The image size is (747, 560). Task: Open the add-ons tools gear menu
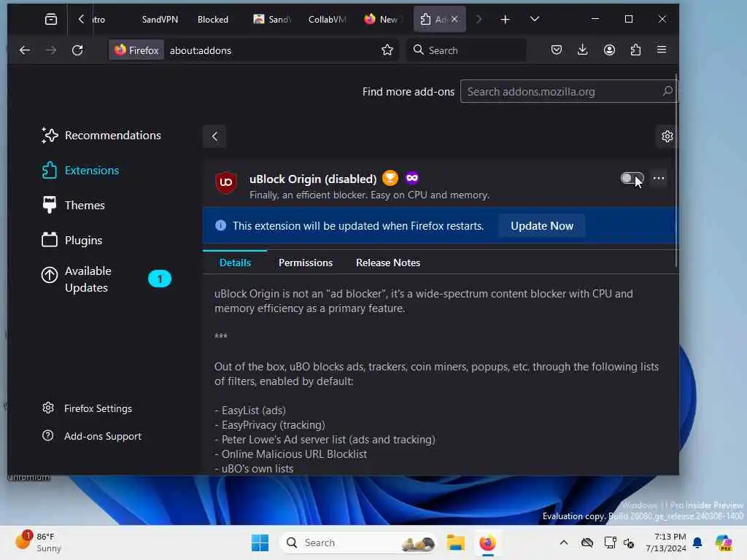pos(667,136)
